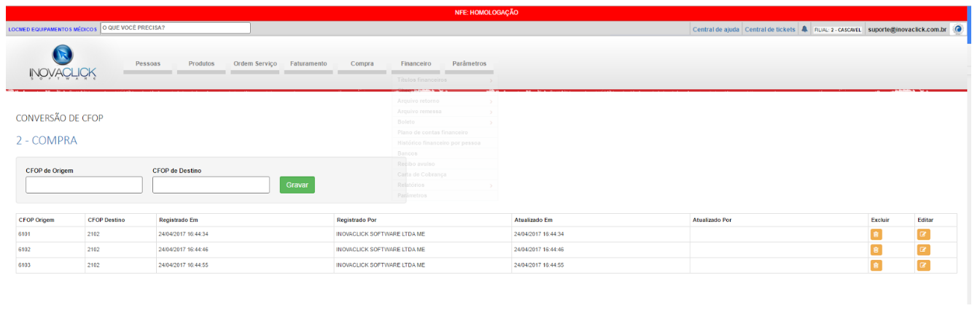Click edit pencil icon for 6103

[x=923, y=265]
